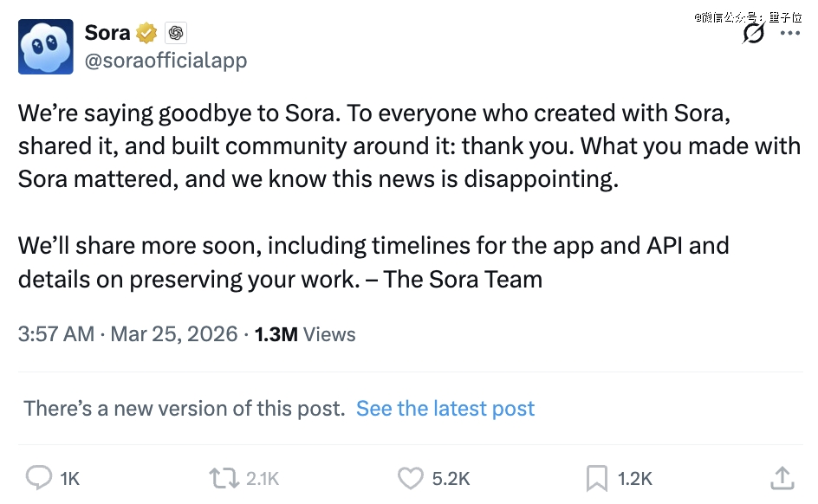Viewport: 818px width, 504px height.
Task: Click the OpenAI affiliation badge
Action: [x=175, y=34]
